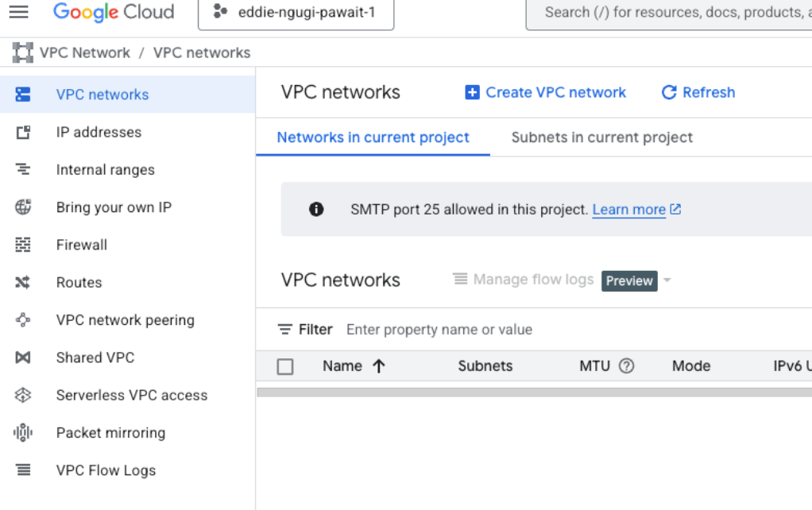Open VPC Flow Logs section
The height and width of the screenshot is (510, 812).
pos(105,469)
